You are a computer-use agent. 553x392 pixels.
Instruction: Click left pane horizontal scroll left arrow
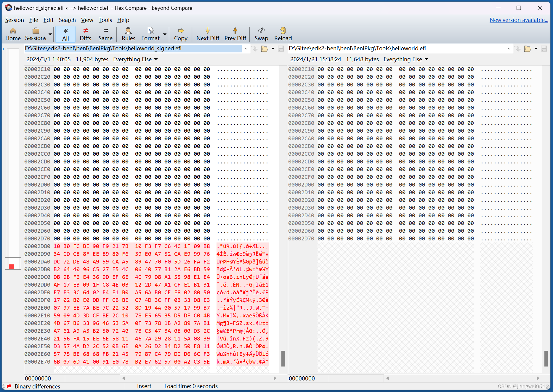[124, 378]
